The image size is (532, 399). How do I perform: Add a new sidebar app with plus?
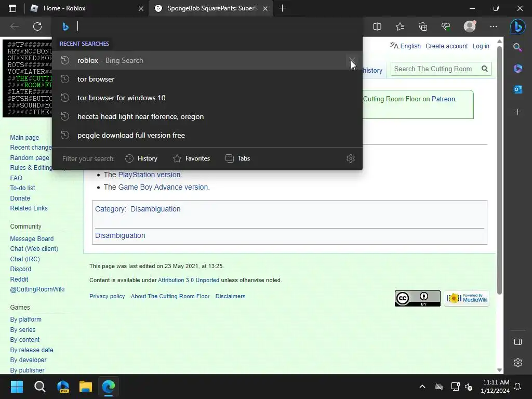pos(517,112)
